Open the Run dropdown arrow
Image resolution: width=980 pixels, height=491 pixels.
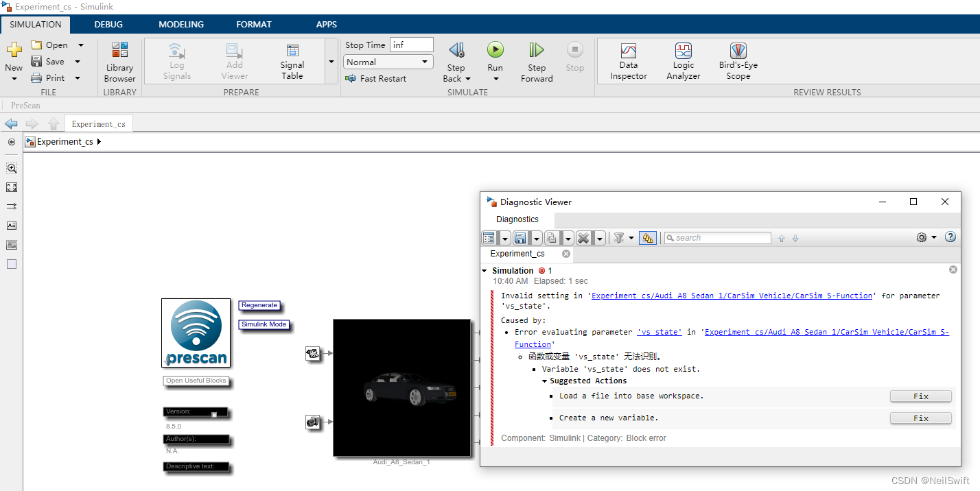(495, 79)
